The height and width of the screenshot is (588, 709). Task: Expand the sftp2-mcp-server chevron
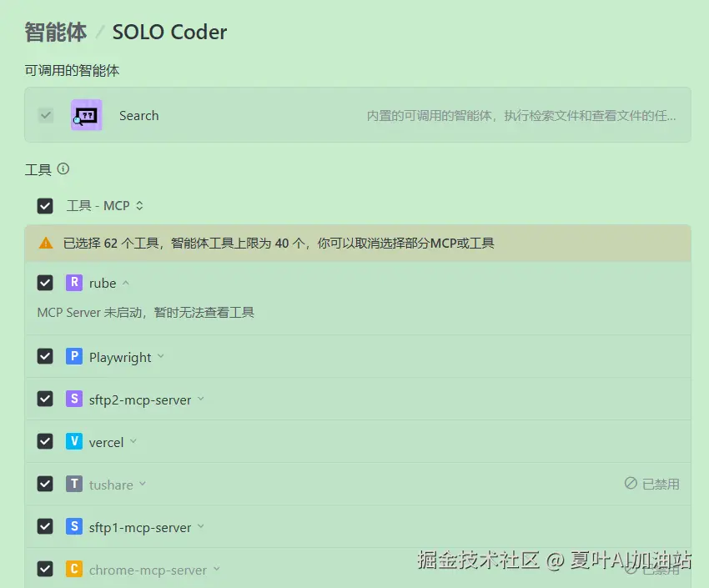[201, 399]
